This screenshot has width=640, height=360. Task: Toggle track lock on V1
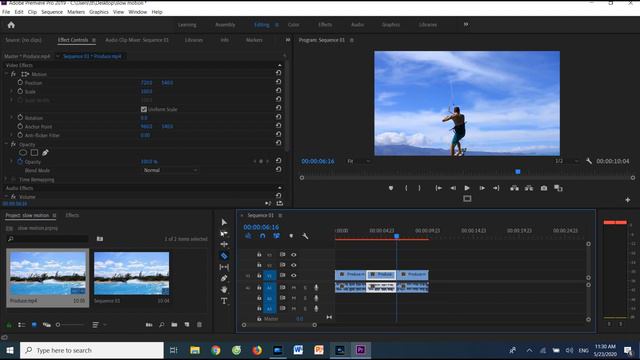[259, 276]
